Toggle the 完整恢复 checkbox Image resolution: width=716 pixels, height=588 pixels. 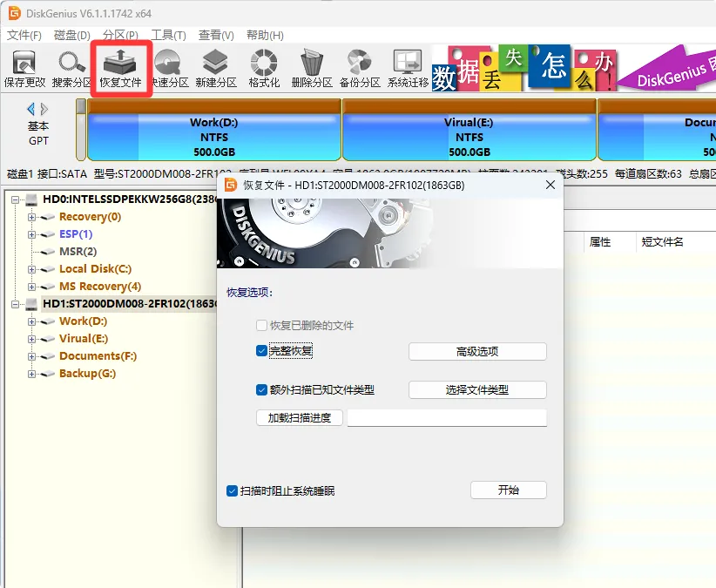tap(261, 351)
